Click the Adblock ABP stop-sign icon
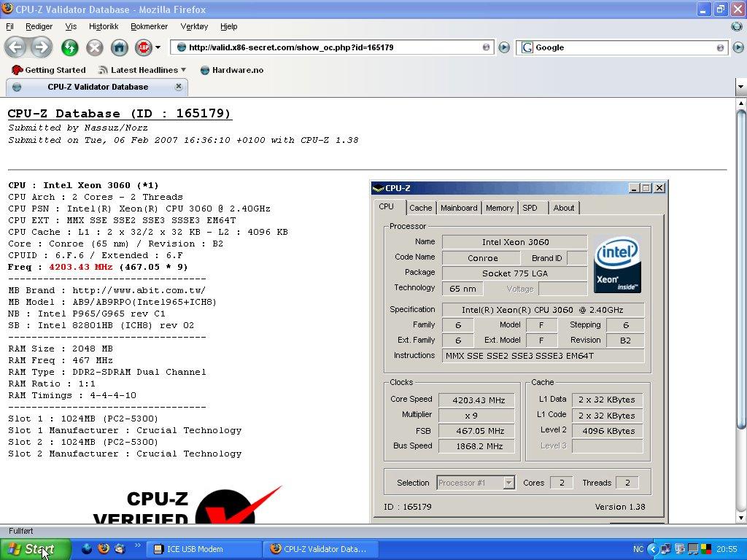This screenshot has width=747, height=560. (x=144, y=47)
